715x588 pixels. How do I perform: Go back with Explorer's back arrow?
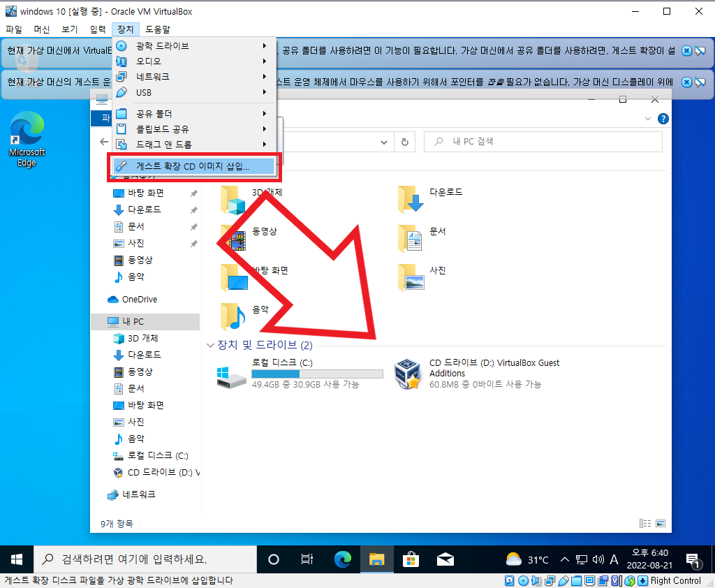(x=104, y=142)
